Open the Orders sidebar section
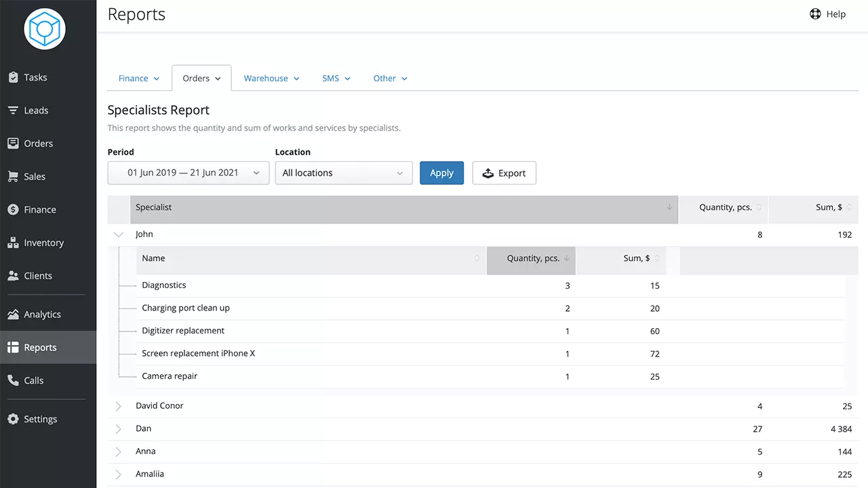 point(48,144)
